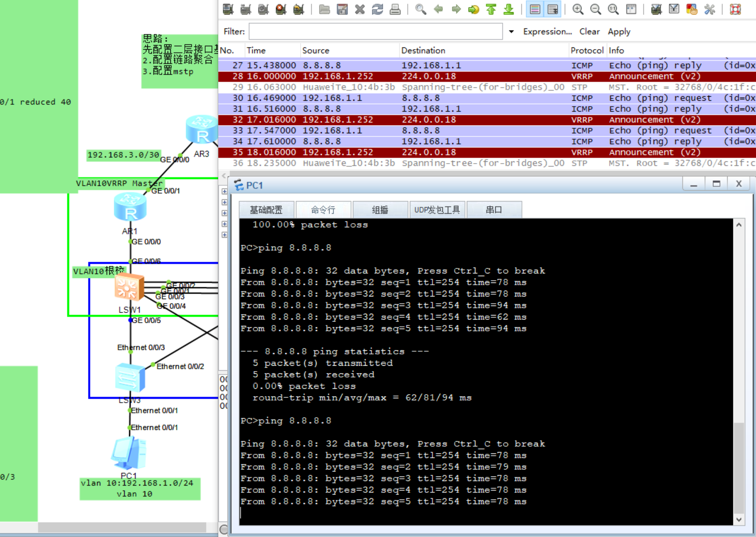The image size is (756, 537).
Task: Save the capture file icon
Action: [x=342, y=9]
